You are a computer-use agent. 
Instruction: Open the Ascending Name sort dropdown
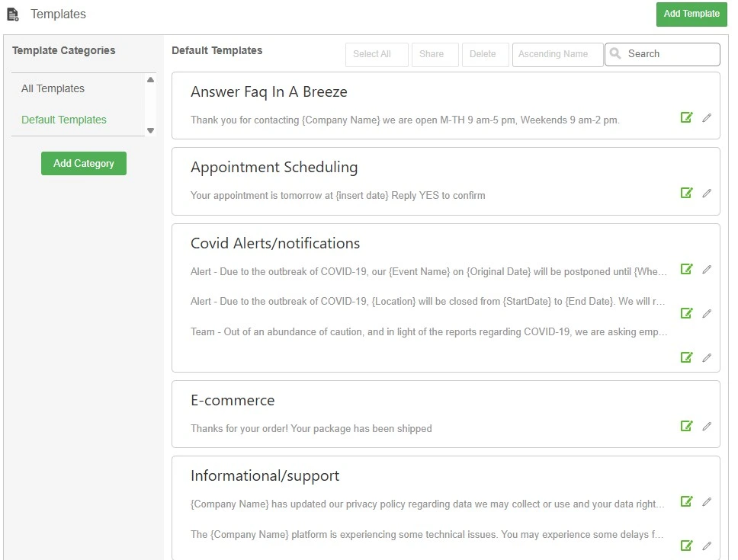tap(557, 54)
